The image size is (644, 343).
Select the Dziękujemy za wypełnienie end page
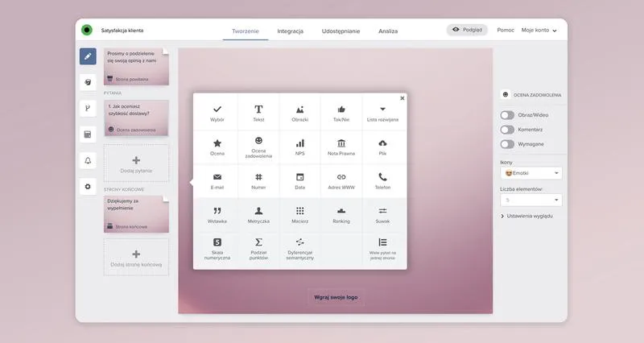click(x=136, y=214)
